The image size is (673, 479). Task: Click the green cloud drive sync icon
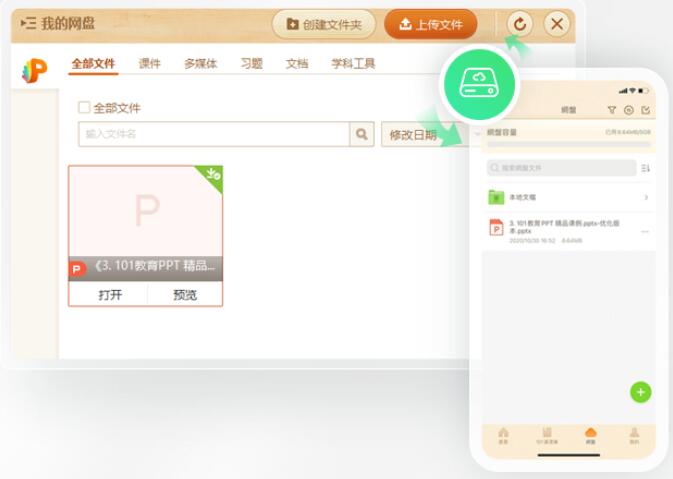pos(478,85)
